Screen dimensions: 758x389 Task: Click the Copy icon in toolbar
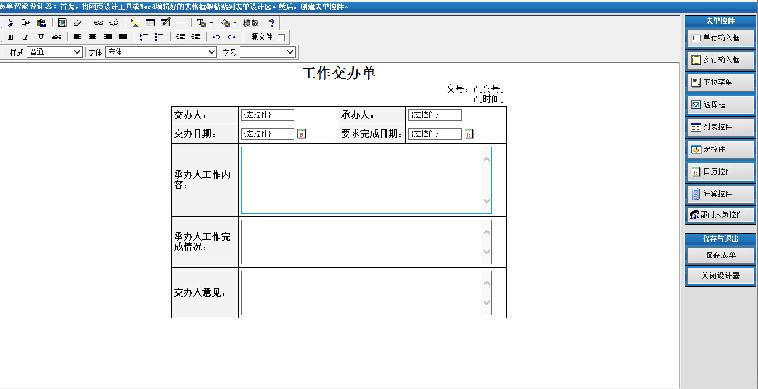[x=26, y=23]
